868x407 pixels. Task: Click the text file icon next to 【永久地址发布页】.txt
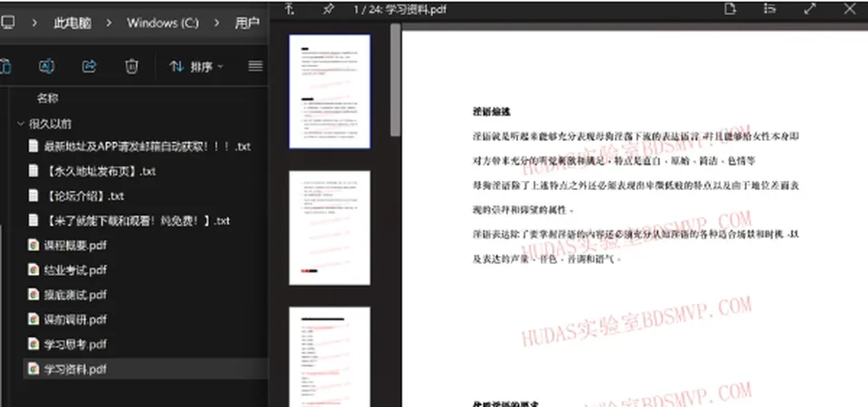[x=33, y=171]
